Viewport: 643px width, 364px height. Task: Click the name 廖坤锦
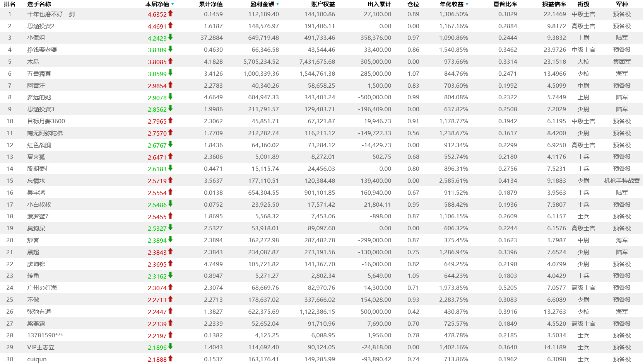click(36, 264)
